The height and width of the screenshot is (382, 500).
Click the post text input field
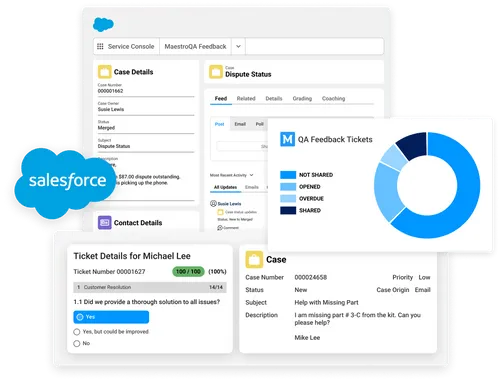click(242, 146)
